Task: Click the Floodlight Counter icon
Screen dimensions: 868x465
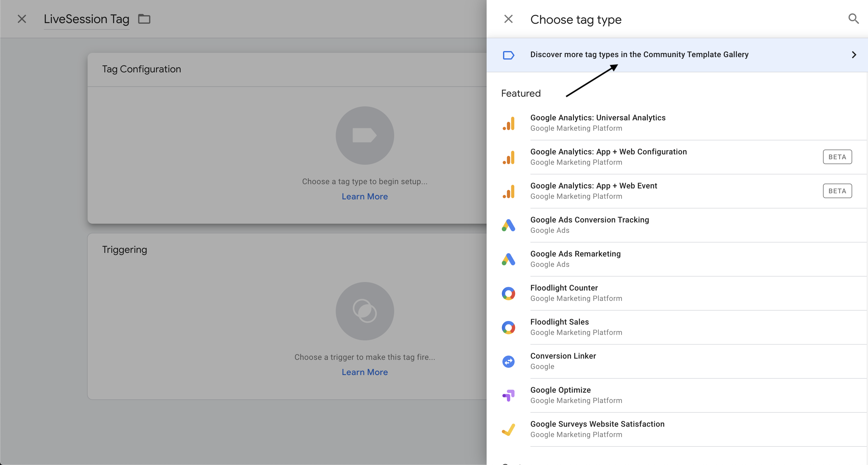Action: (x=509, y=293)
